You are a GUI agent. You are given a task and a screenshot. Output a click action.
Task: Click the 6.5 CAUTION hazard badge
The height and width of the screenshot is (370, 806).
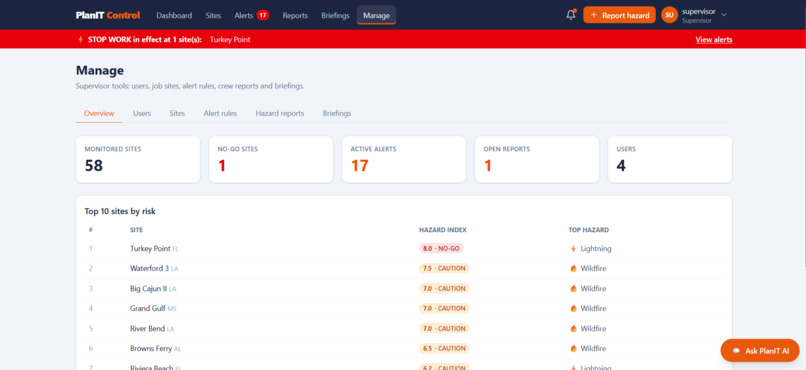444,348
